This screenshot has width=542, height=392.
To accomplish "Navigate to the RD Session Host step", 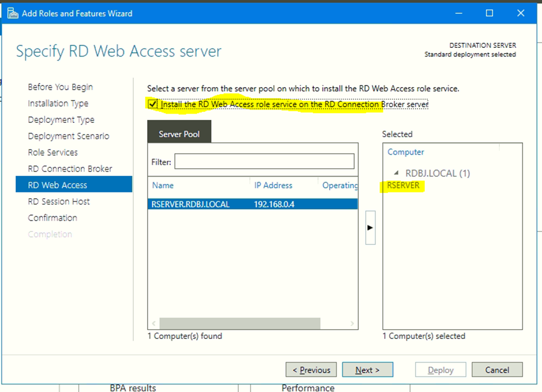I will [59, 201].
